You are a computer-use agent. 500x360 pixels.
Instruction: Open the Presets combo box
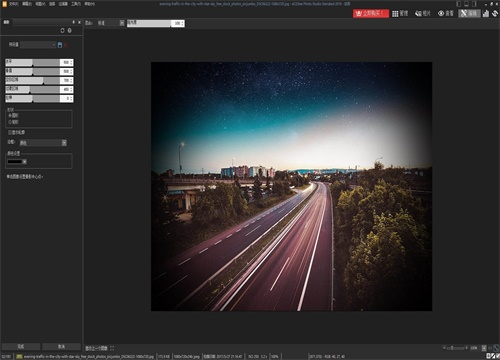38,45
